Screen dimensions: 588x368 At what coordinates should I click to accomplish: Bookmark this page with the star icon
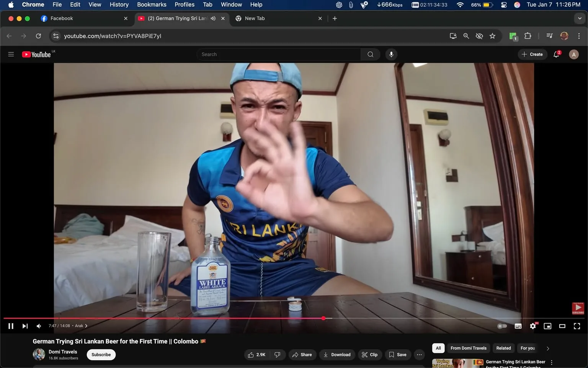pos(492,36)
